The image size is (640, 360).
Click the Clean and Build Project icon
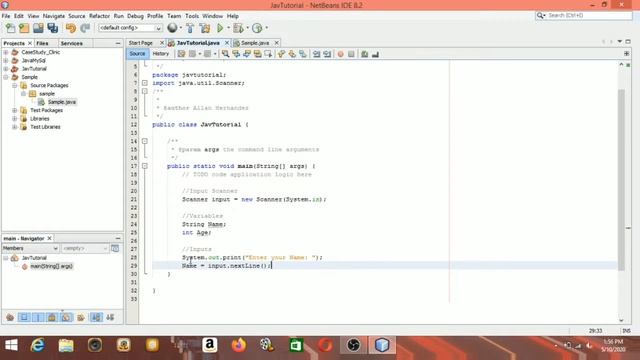(205, 28)
